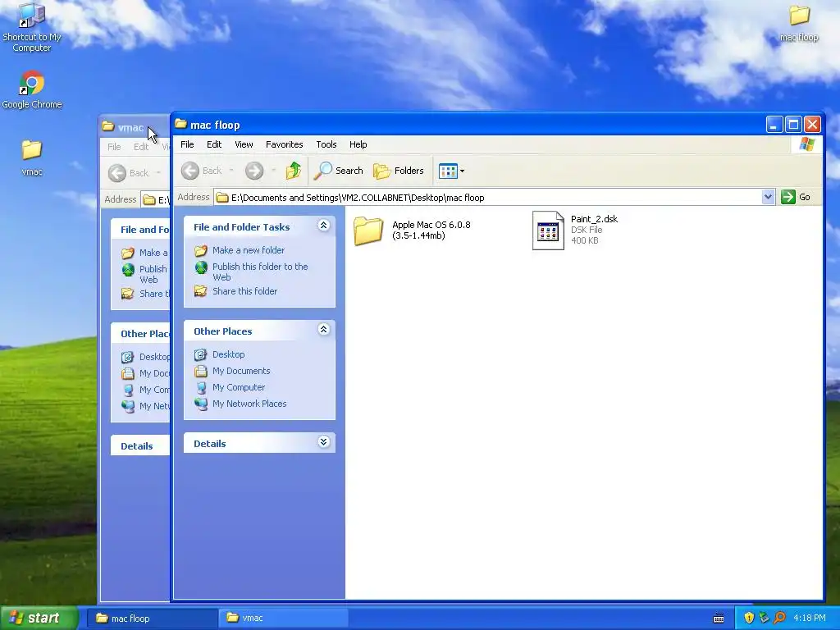
Task: Click Publish this folder to the Web
Action: click(x=260, y=272)
